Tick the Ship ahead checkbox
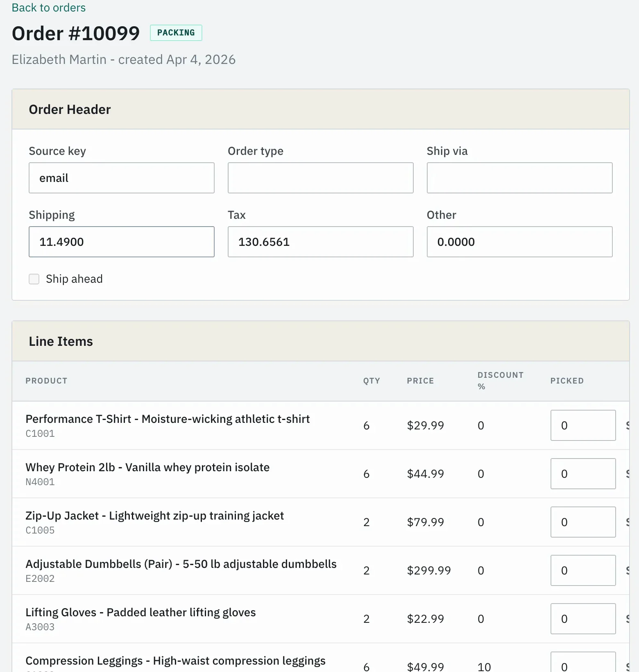Viewport: 639px width, 672px height. pos(34,279)
